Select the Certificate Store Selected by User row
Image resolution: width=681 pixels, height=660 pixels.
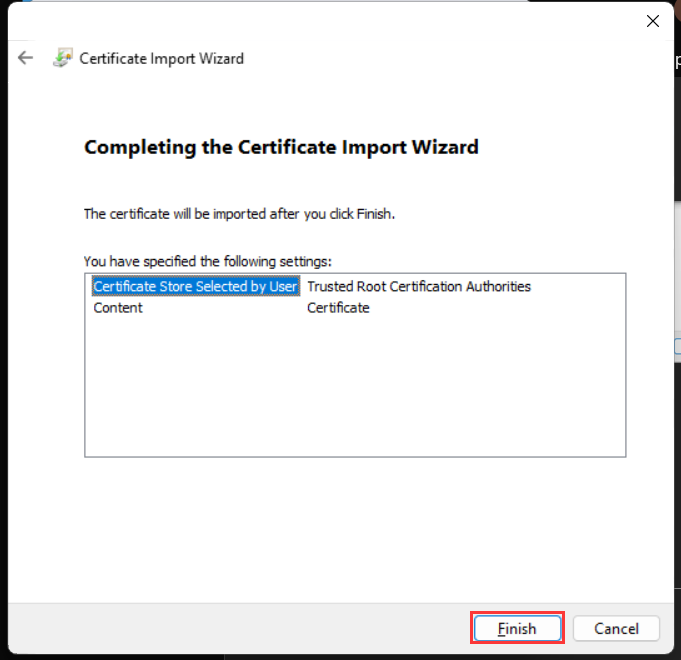tap(195, 287)
